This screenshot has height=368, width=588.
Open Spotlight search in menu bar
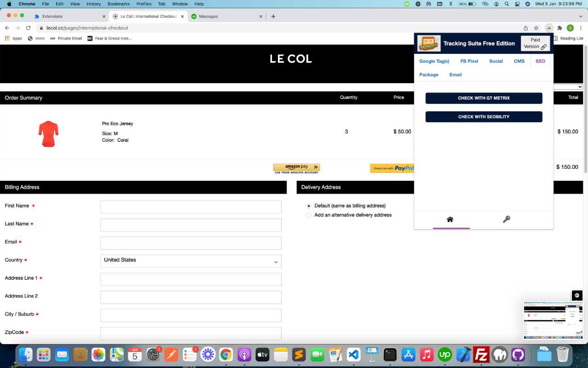pyautogui.click(x=507, y=4)
